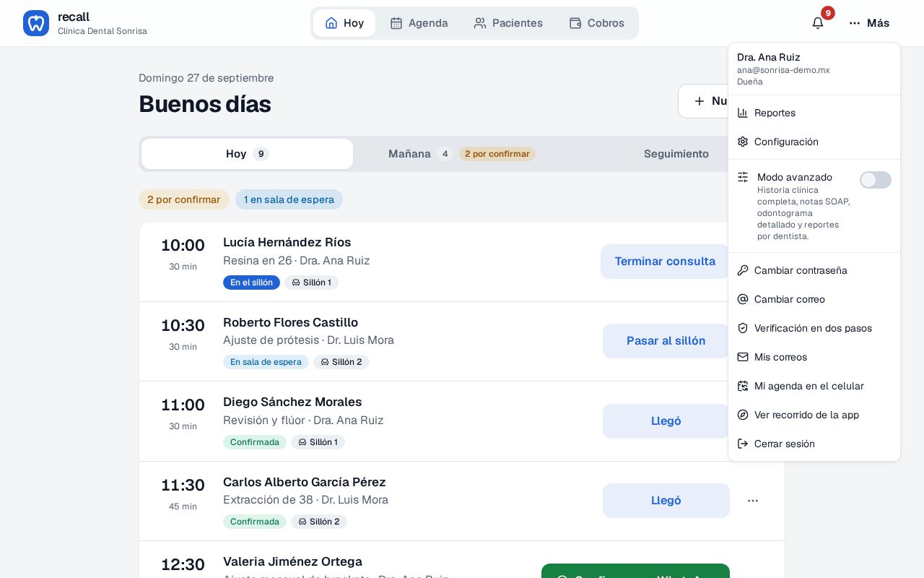Open patient Carlos Alberto García Pérez
The width and height of the screenshot is (924, 578).
pyautogui.click(x=305, y=482)
